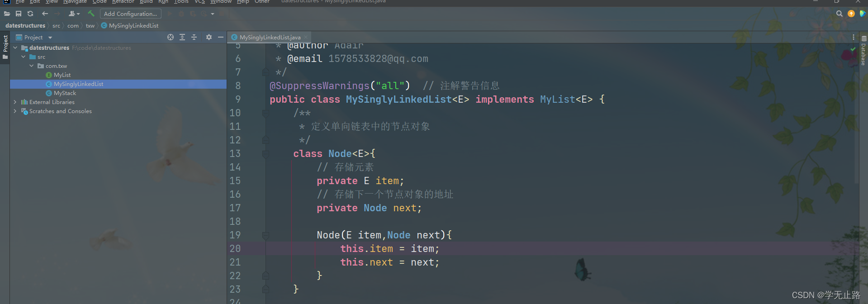Toggle the Project tool window side tab

5,47
